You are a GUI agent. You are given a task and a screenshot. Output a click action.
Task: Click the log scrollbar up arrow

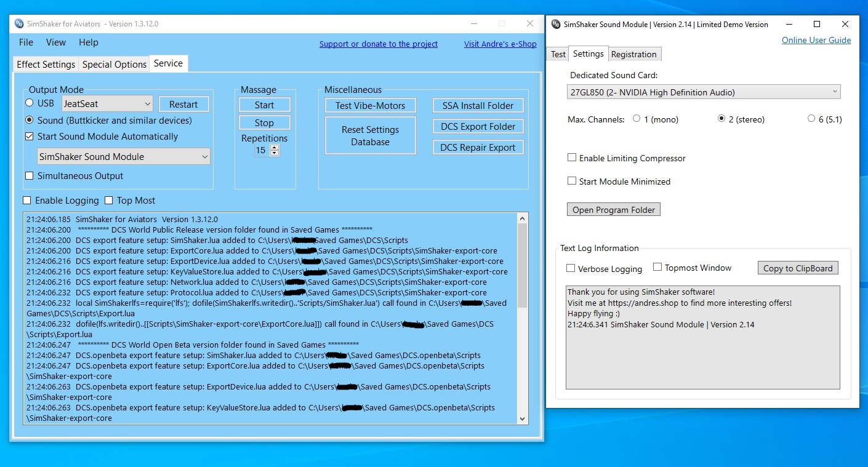pos(523,218)
